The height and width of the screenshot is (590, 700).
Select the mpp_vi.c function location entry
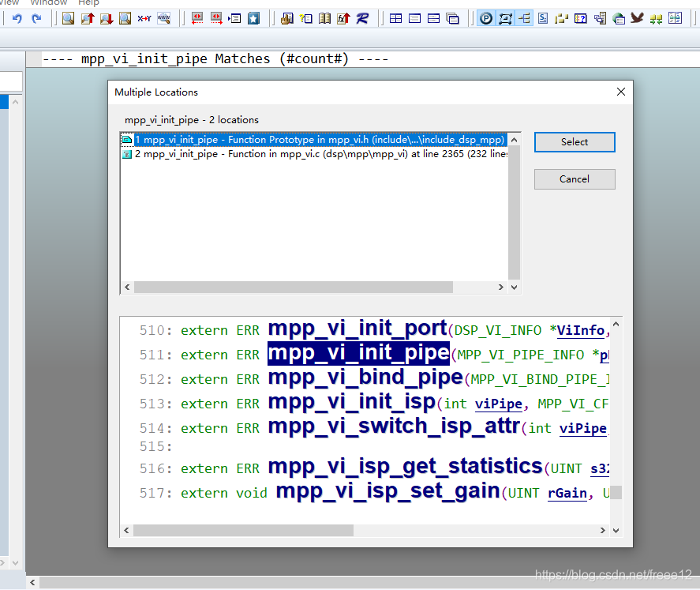(x=315, y=154)
